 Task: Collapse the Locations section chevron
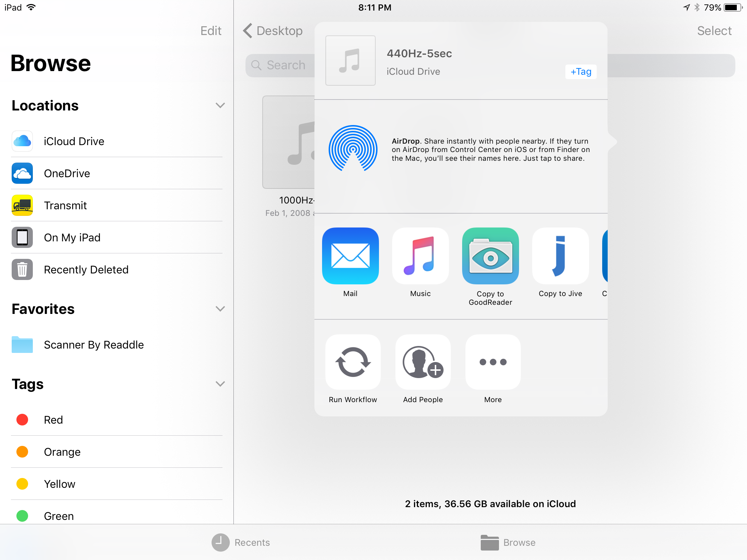click(x=220, y=105)
